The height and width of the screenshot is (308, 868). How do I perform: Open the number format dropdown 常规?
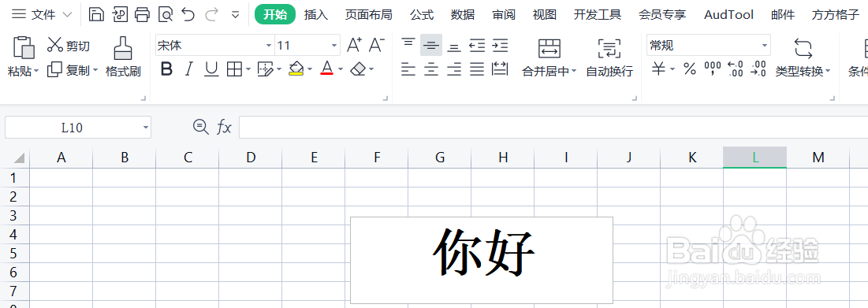tap(765, 46)
